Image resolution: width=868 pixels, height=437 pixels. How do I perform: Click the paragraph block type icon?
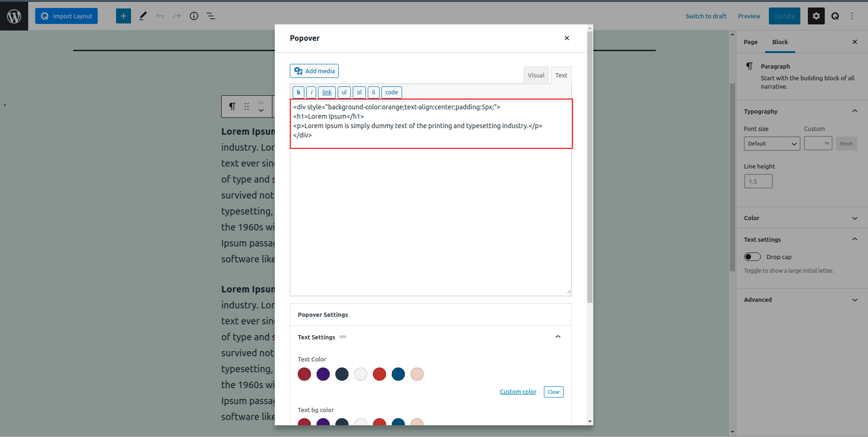(x=232, y=107)
